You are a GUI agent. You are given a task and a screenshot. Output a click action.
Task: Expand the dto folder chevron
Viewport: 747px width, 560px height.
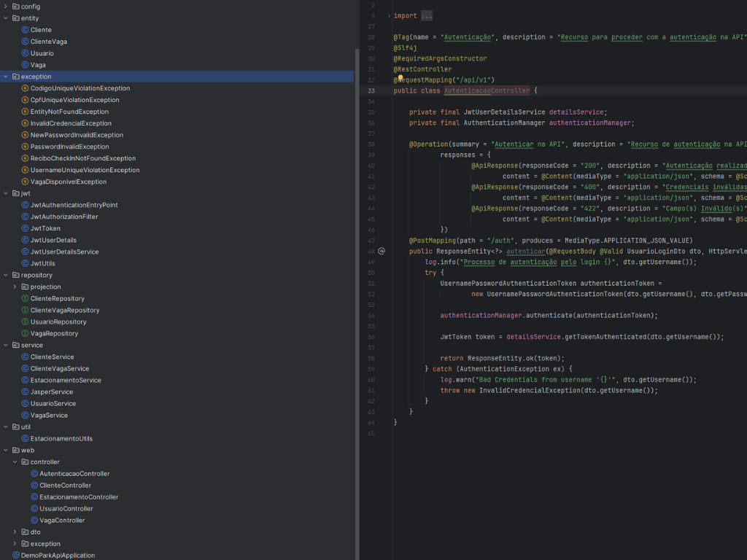[x=15, y=532]
